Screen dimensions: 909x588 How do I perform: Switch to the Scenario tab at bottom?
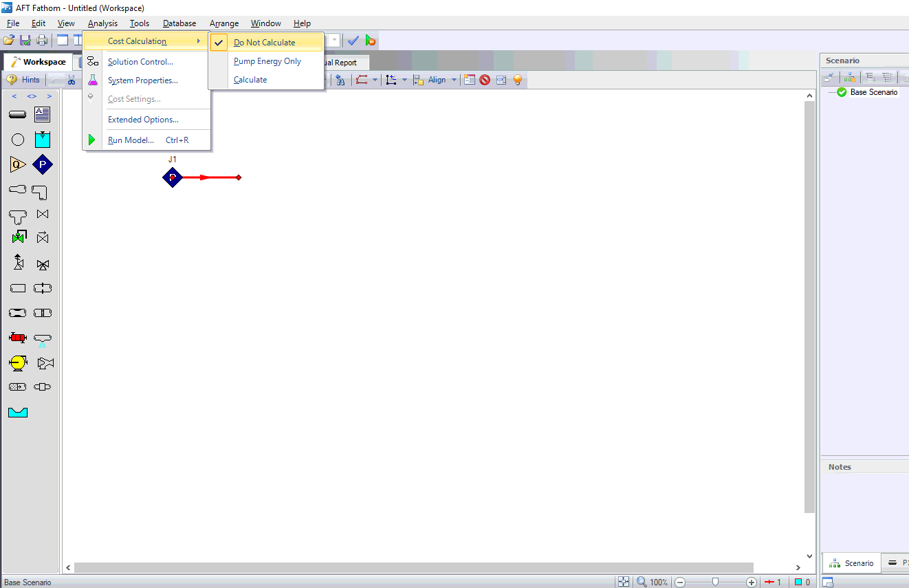[x=852, y=563]
